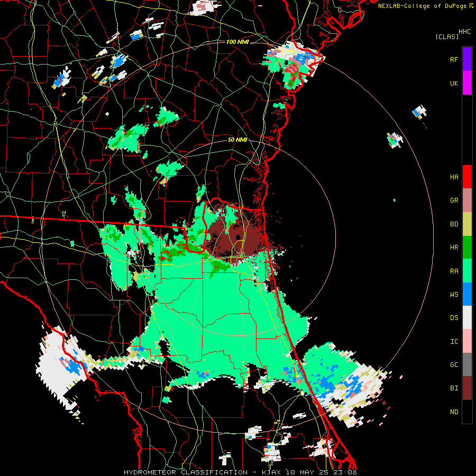Click the BI brown legend swatch
The width and height of the screenshot is (476, 476).
pyautogui.click(x=467, y=388)
